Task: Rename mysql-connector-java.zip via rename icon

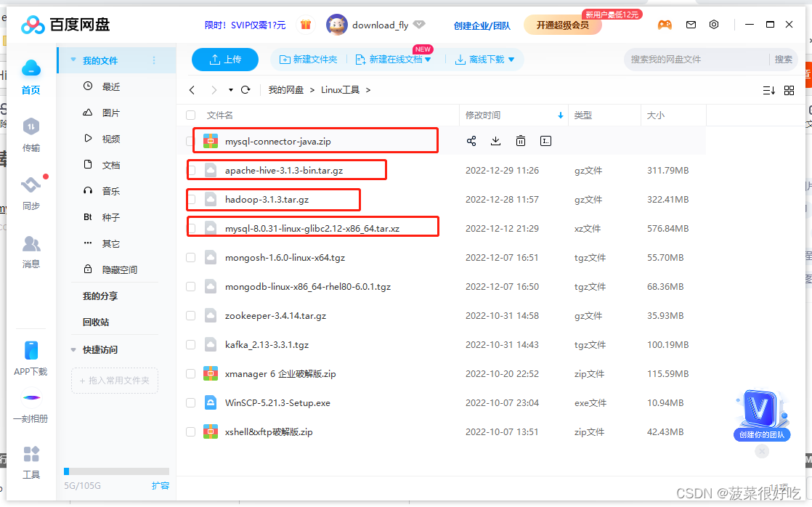Action: [x=545, y=141]
